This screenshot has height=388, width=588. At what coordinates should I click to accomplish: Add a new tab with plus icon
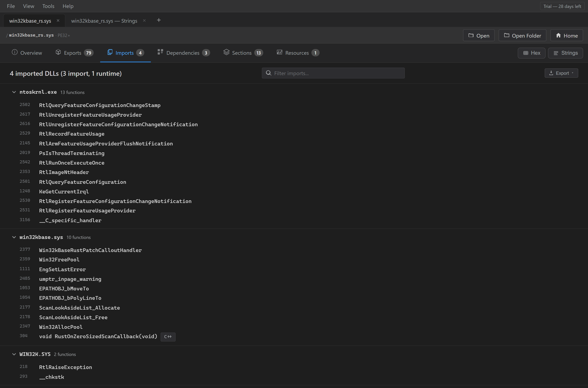(159, 20)
